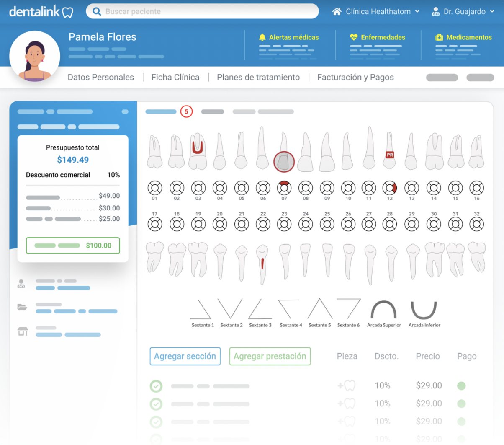Select upper tooth 03 with red crown mark

pyautogui.click(x=198, y=151)
